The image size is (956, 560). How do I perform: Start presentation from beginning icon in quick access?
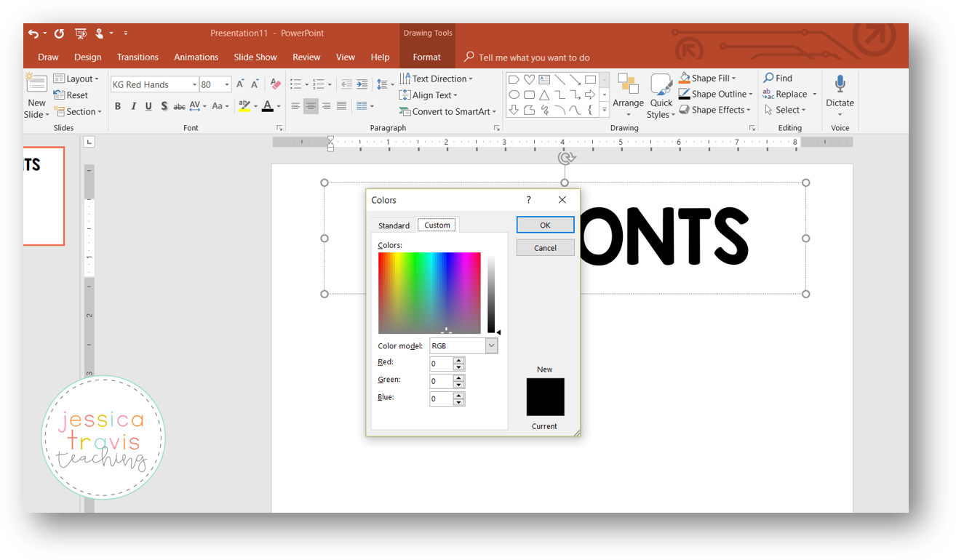click(x=81, y=33)
